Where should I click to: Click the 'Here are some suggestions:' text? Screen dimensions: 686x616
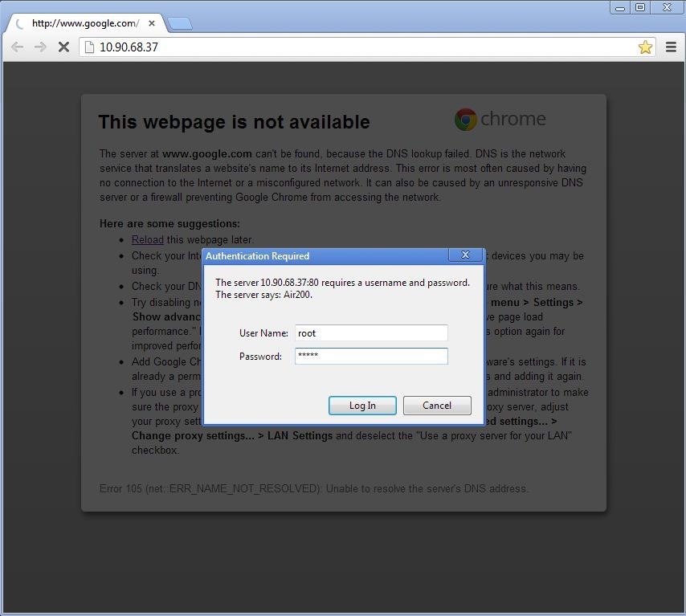(169, 223)
